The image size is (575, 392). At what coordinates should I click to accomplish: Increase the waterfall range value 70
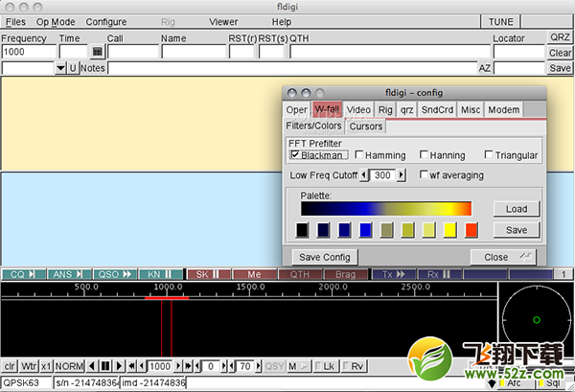click(x=258, y=366)
